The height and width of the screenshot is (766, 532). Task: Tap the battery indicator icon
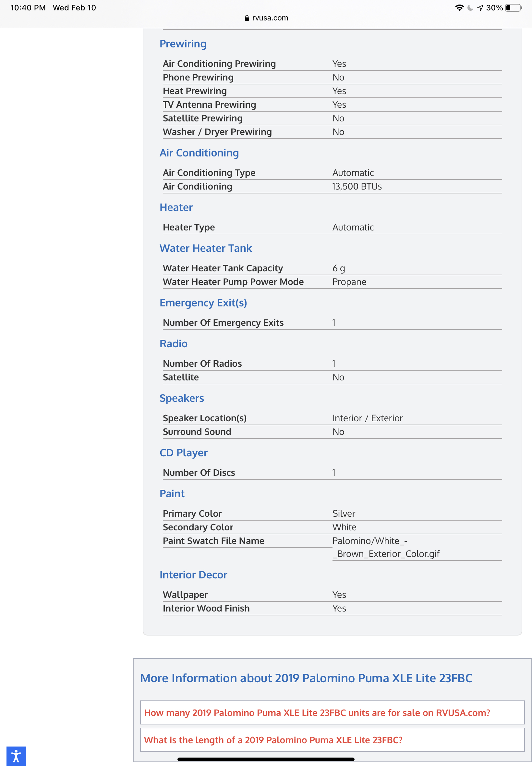click(x=514, y=8)
